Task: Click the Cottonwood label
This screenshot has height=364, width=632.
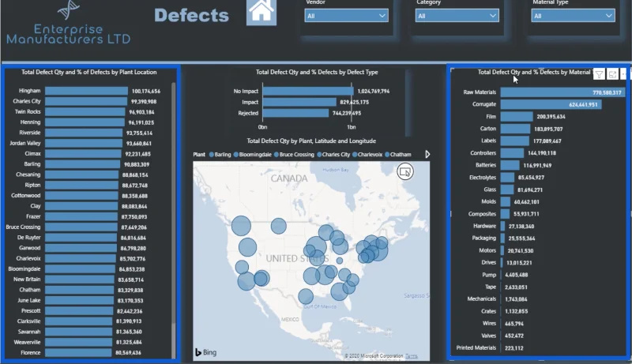Action: (x=26, y=196)
